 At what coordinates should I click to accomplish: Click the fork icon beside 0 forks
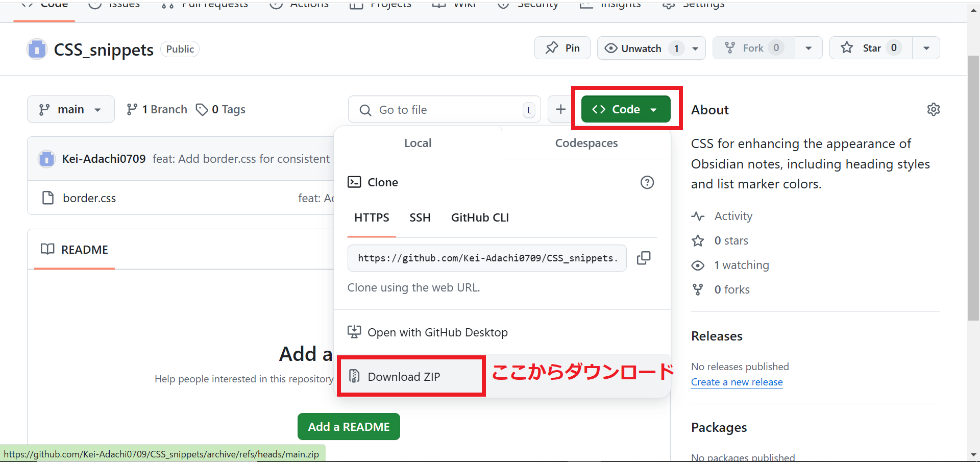coord(698,289)
